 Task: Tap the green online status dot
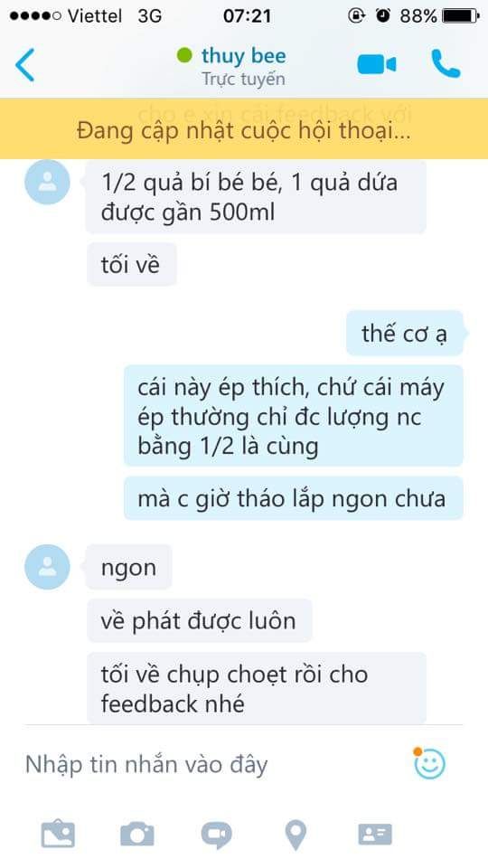[184, 55]
